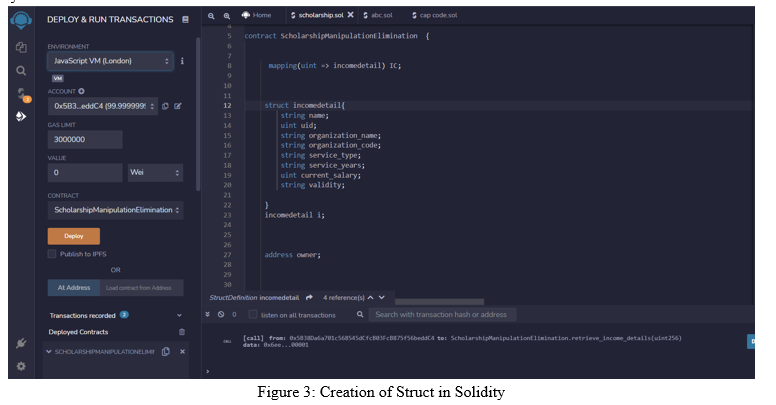Open the ScholarshipManipulationElimination contract dropdown
This screenshot has width=776, height=405.
click(x=116, y=210)
